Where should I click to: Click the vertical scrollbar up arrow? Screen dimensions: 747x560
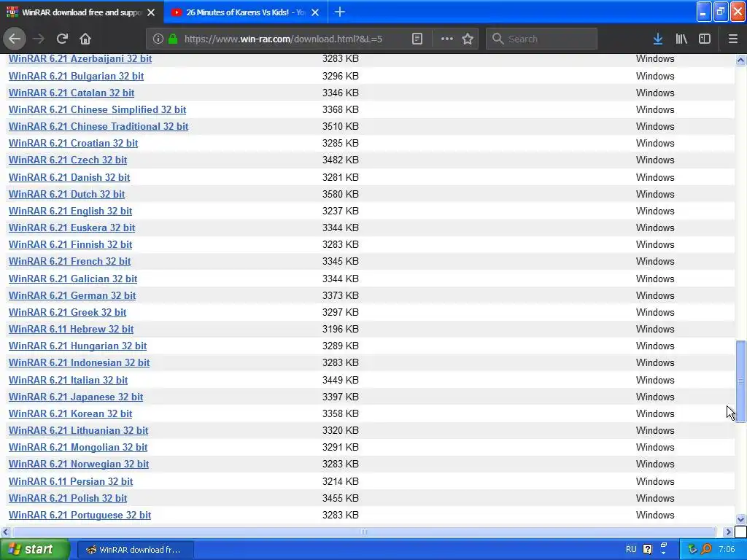point(740,60)
